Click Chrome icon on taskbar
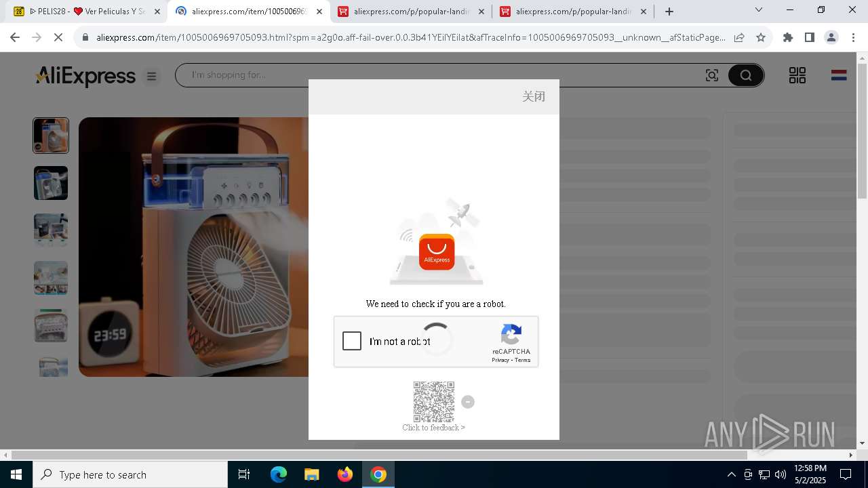Viewport: 868px width, 488px height. pyautogui.click(x=378, y=474)
